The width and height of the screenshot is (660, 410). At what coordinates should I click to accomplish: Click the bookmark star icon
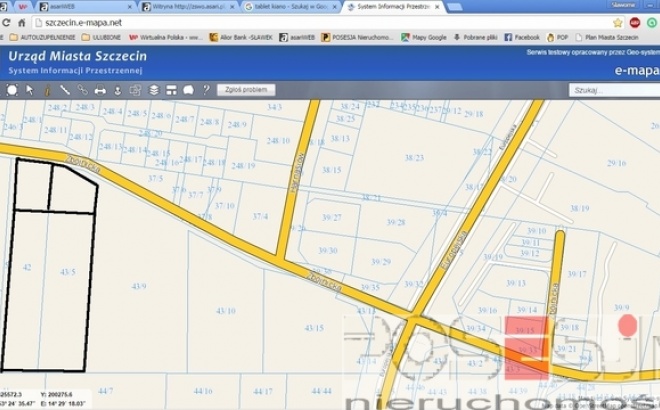(617, 23)
